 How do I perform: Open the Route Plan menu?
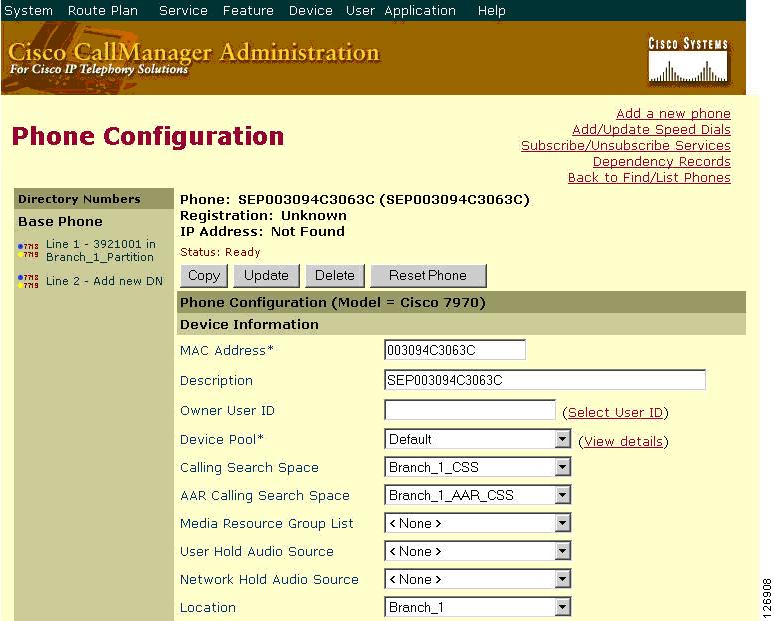pos(103,10)
